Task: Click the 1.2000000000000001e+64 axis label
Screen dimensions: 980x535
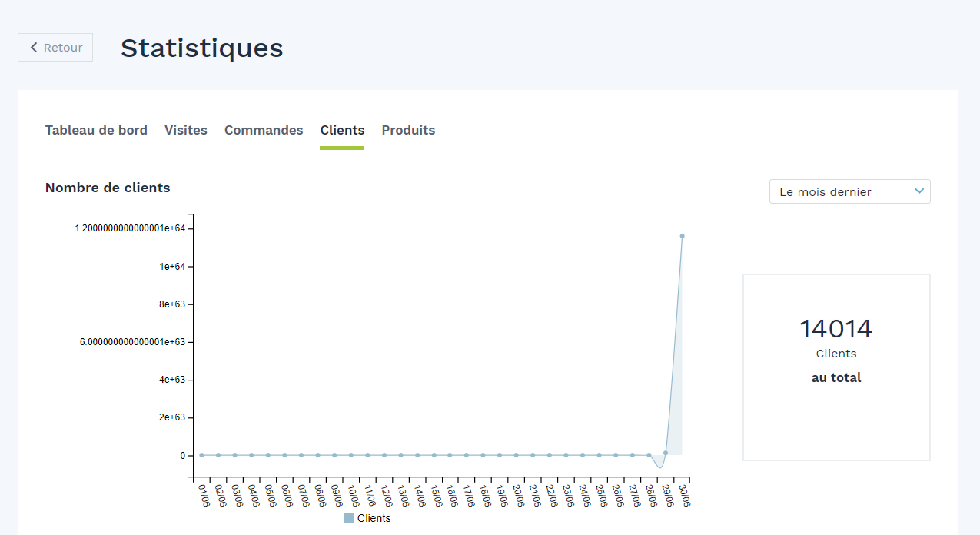Action: [131, 228]
